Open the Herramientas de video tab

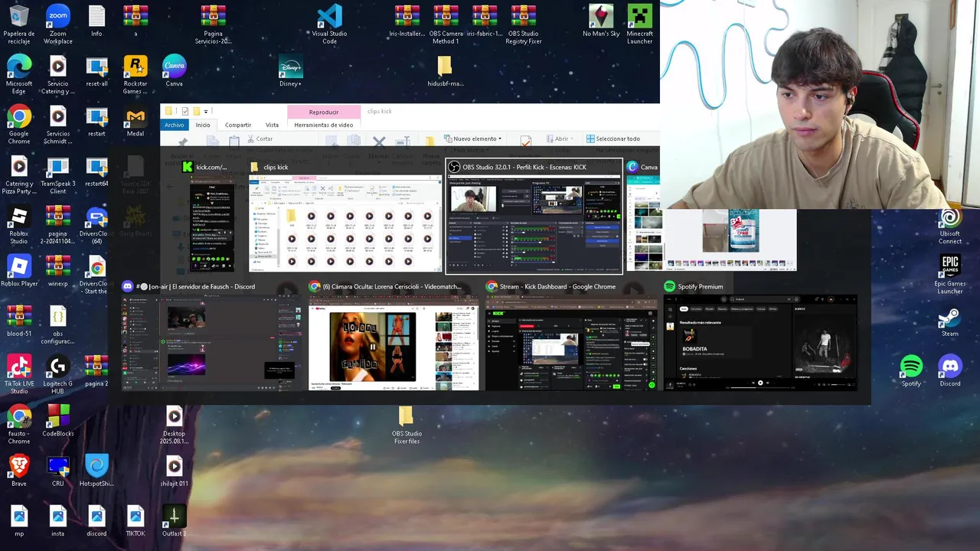point(323,125)
